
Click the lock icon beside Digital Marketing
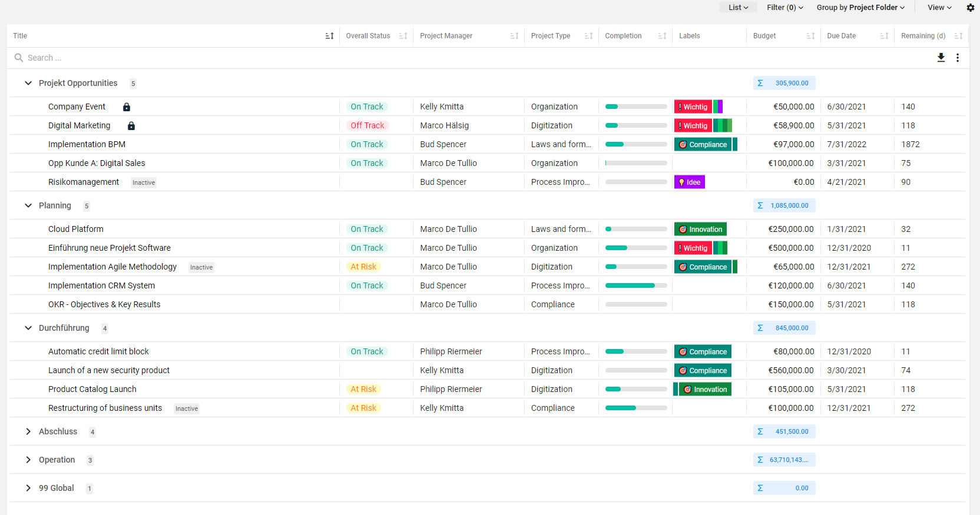(x=131, y=126)
